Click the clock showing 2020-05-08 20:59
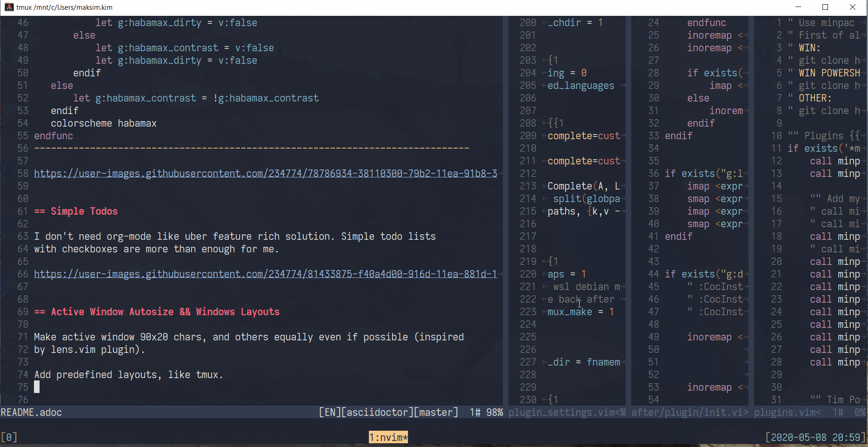The width and height of the screenshot is (868, 447). tap(815, 437)
